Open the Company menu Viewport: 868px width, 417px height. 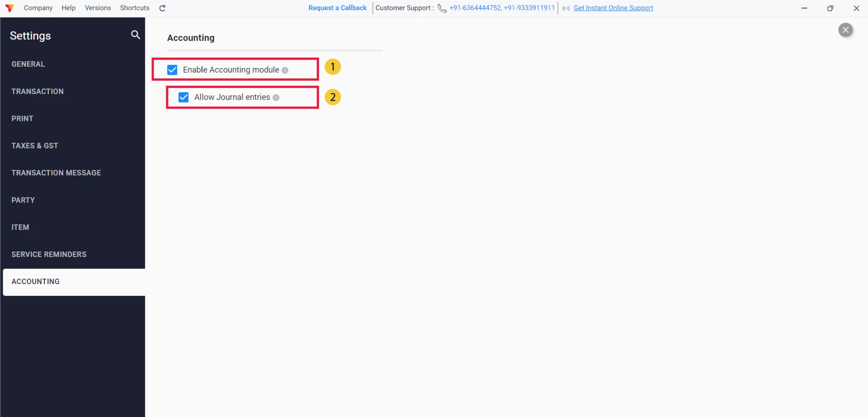click(x=38, y=8)
